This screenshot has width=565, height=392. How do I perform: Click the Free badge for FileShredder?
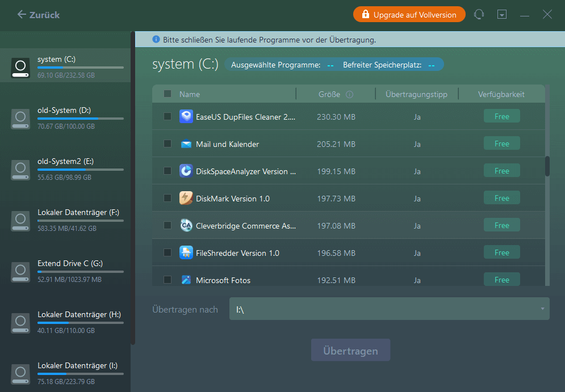[501, 252]
